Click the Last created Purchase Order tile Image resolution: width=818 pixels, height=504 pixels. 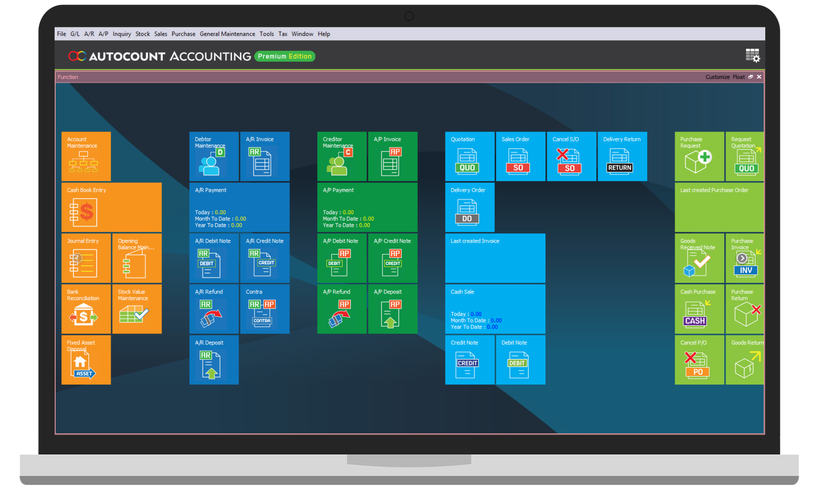tap(719, 207)
